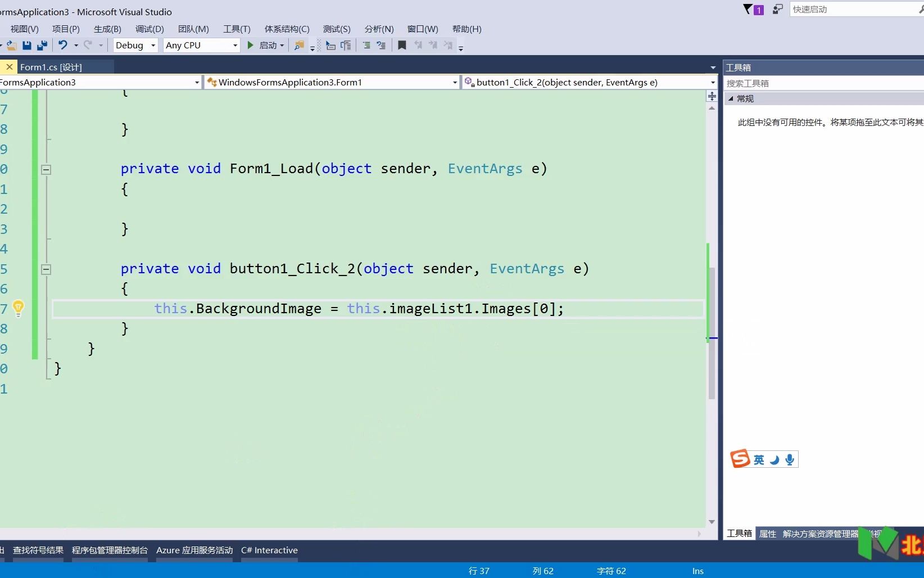Screen dimensions: 924x578
Task: Click the magnifier icon in the Quick Launch box
Action: point(921,9)
